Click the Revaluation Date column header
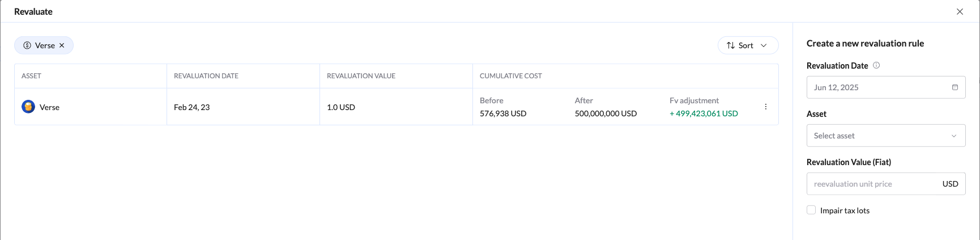Viewport: 980px width, 240px height. (206, 76)
